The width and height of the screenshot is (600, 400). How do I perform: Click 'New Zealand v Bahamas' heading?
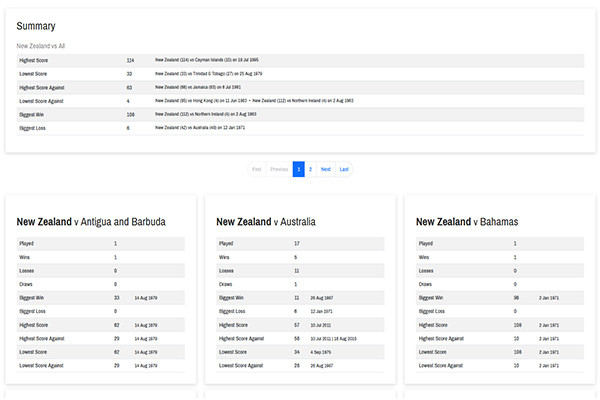[467, 222]
